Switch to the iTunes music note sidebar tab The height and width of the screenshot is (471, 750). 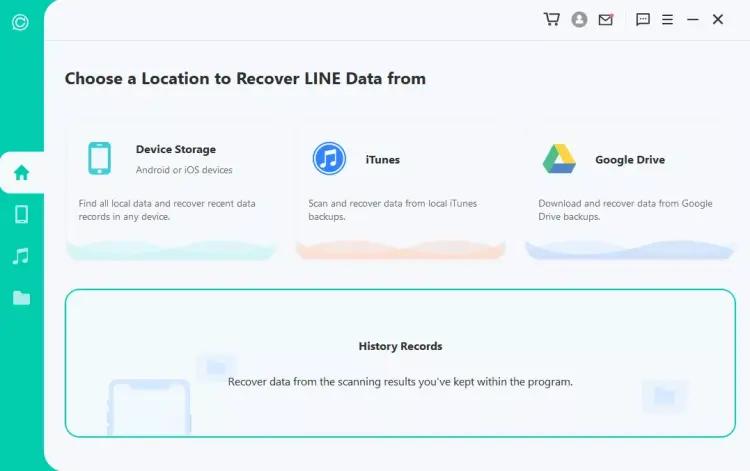click(x=21, y=256)
